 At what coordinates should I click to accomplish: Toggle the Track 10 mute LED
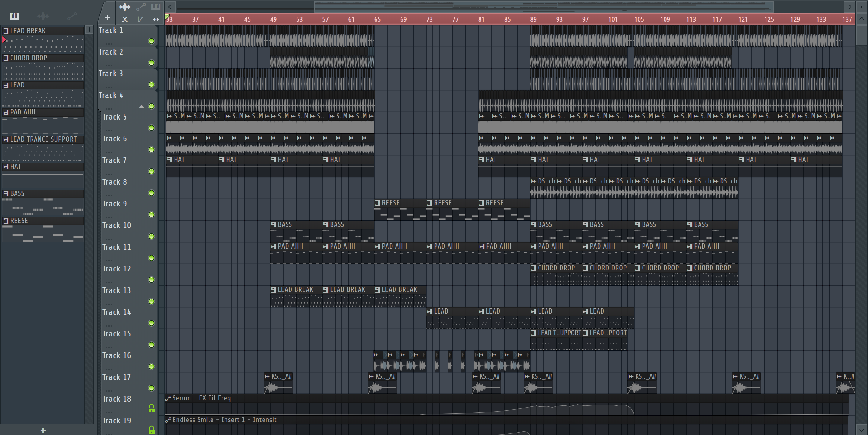[x=152, y=236]
